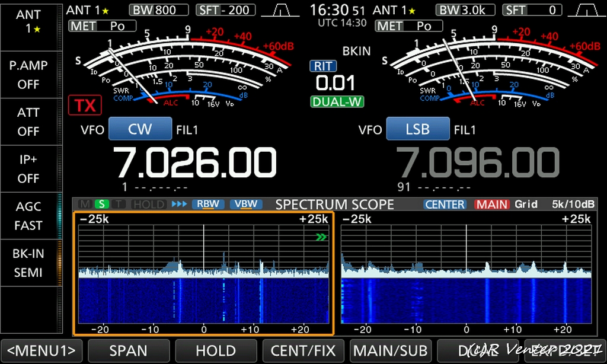Tap the scope T marker icon
The width and height of the screenshot is (607, 364).
pyautogui.click(x=119, y=204)
